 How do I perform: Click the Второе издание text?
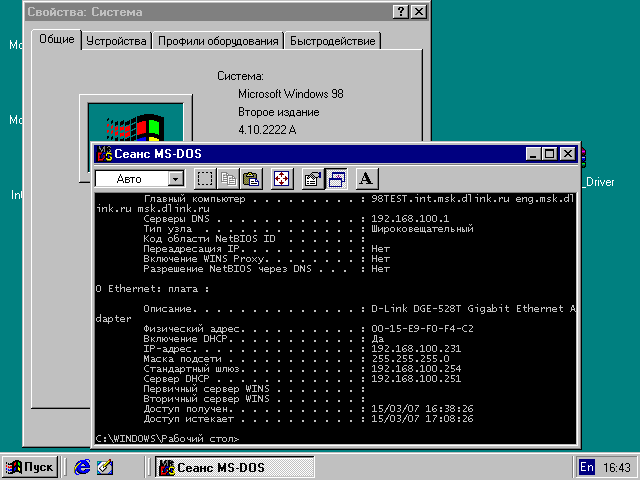[x=279, y=112]
